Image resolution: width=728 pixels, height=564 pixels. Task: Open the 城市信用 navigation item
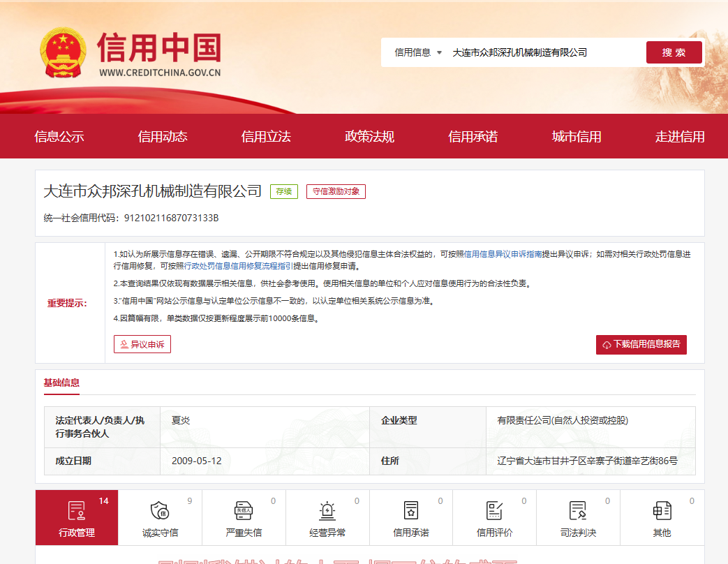[576, 137]
